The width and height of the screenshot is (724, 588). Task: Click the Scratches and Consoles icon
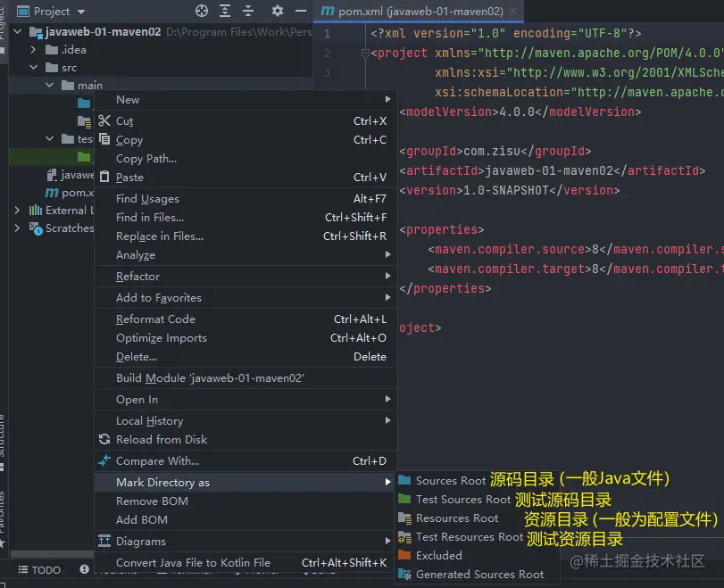pyautogui.click(x=36, y=228)
